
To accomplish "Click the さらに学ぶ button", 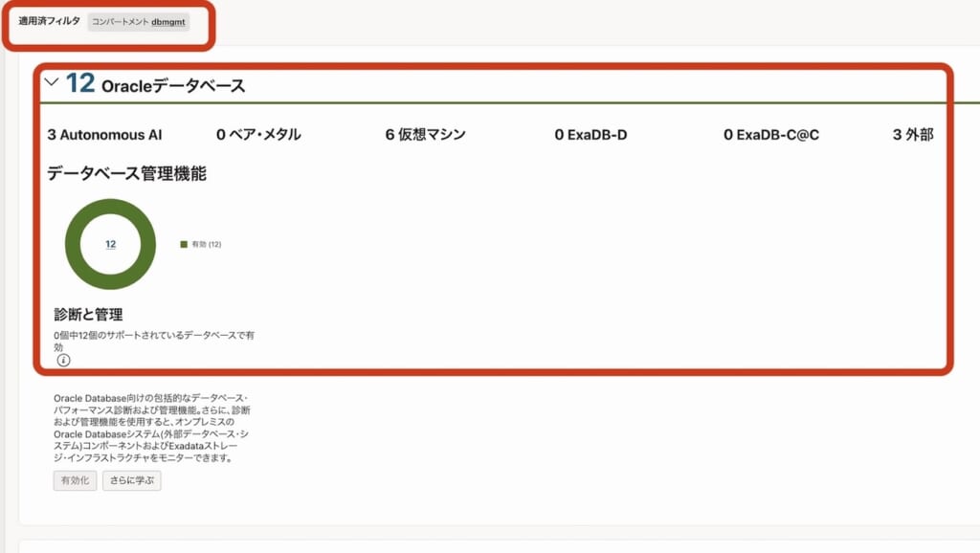I will click(132, 480).
